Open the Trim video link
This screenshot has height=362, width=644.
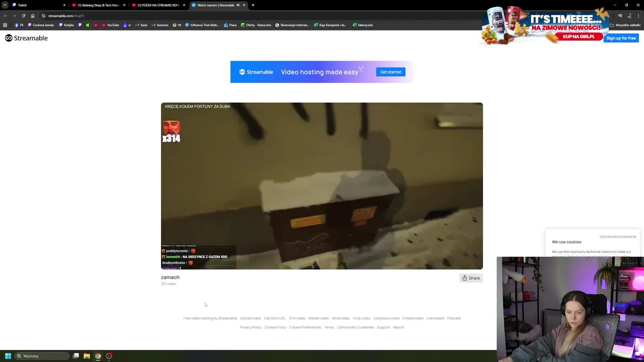(x=297, y=318)
